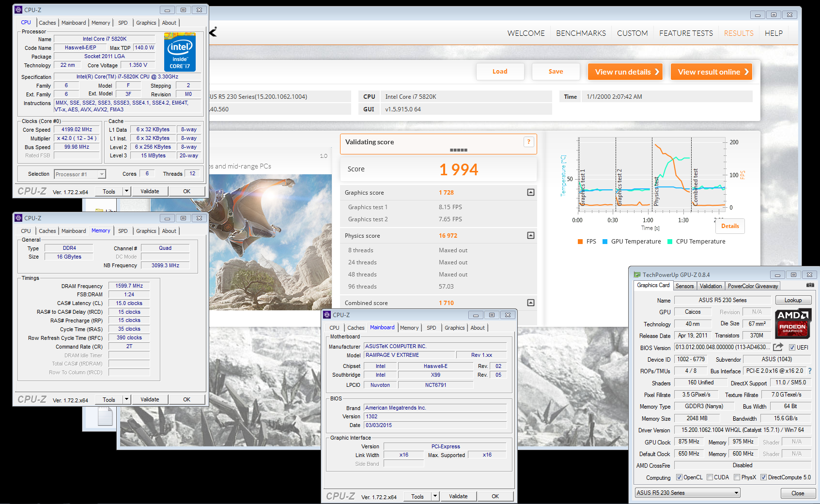Click the GPU-Z camera screenshot icon
Viewport: 820px width, 504px height.
810,286
